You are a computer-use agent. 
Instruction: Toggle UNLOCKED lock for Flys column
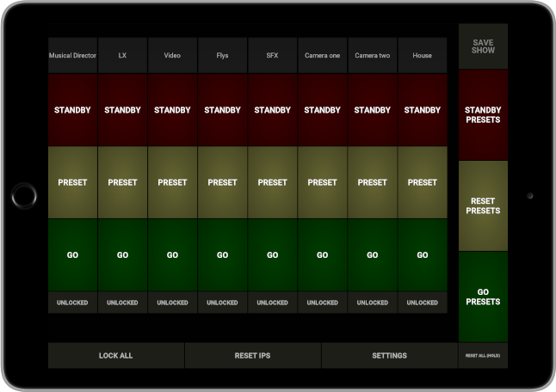(222, 303)
